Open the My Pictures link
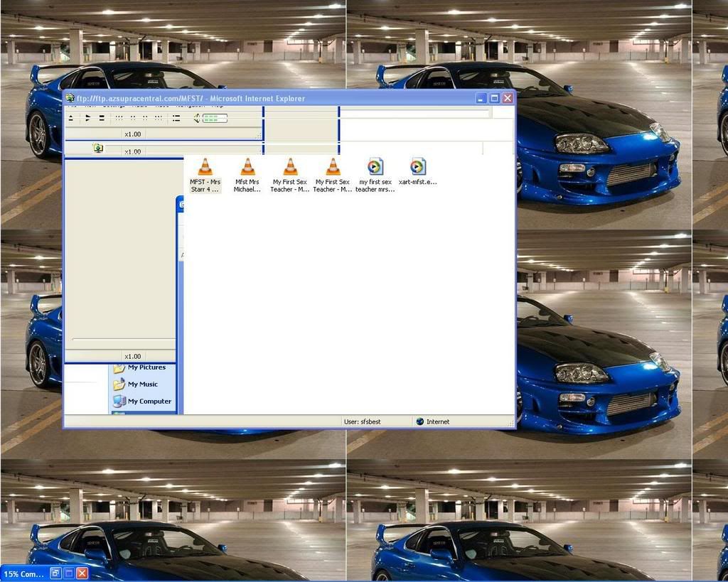728x582 pixels. click(x=140, y=367)
